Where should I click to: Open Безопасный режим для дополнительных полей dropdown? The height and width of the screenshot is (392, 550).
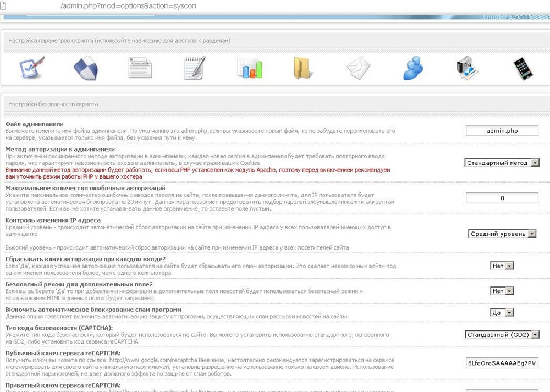[x=502, y=291]
